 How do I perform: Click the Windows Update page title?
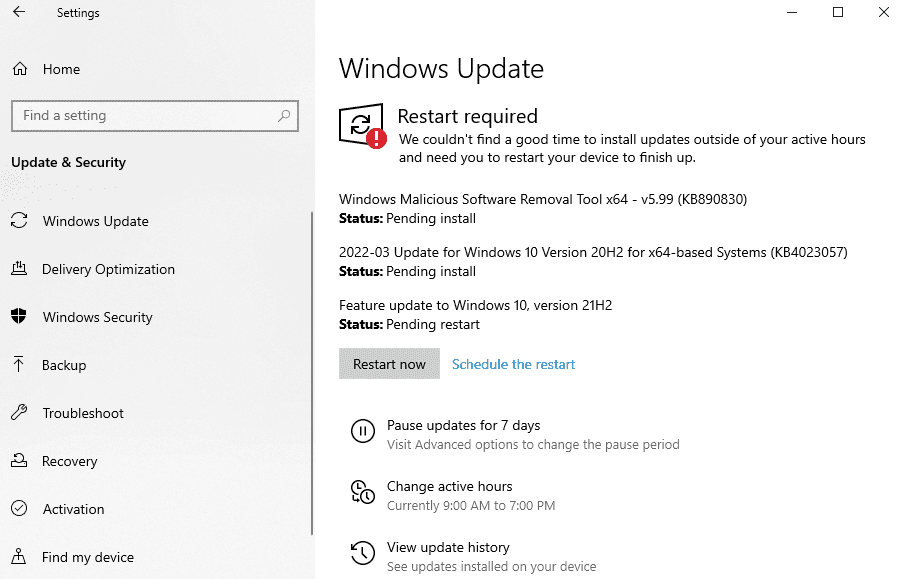point(441,69)
